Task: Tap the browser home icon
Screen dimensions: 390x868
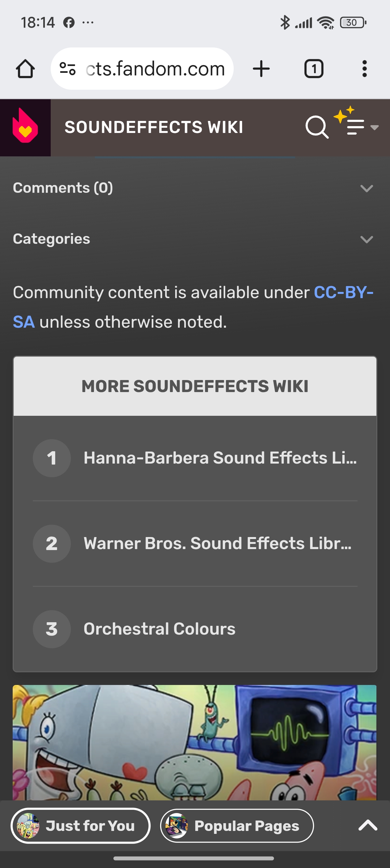Action: (25, 69)
